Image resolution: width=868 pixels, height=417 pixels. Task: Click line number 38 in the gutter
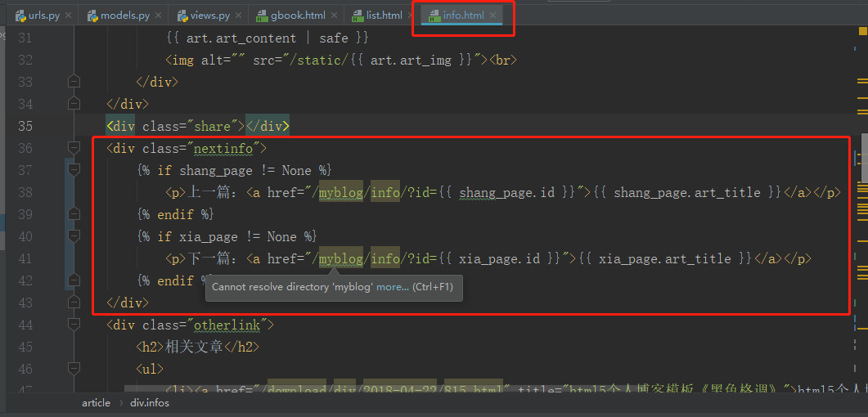(x=25, y=192)
